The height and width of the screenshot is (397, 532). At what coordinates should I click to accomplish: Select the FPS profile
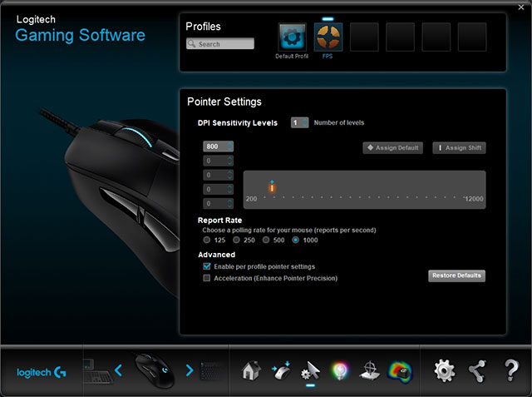tap(328, 38)
